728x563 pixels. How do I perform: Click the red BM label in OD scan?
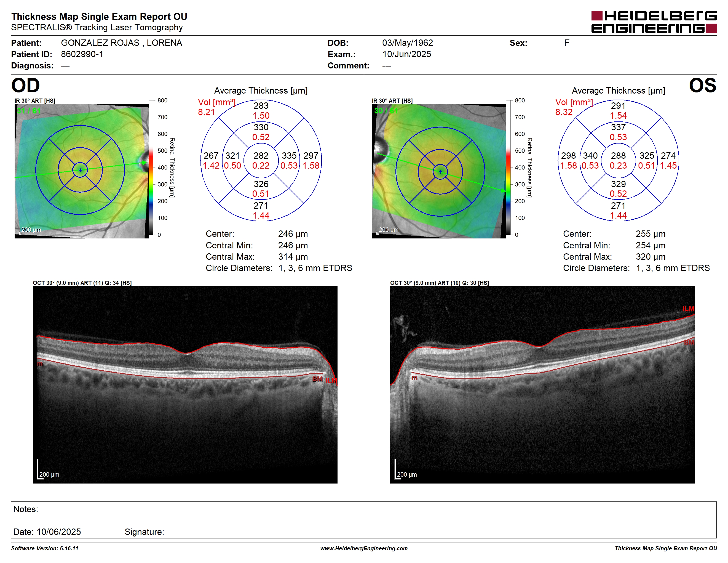317,379
